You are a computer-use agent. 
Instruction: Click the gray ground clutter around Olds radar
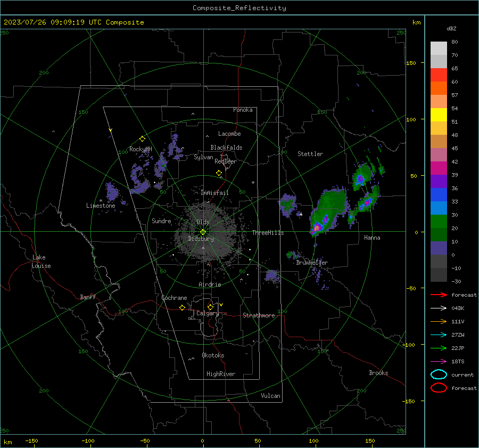tap(207, 232)
